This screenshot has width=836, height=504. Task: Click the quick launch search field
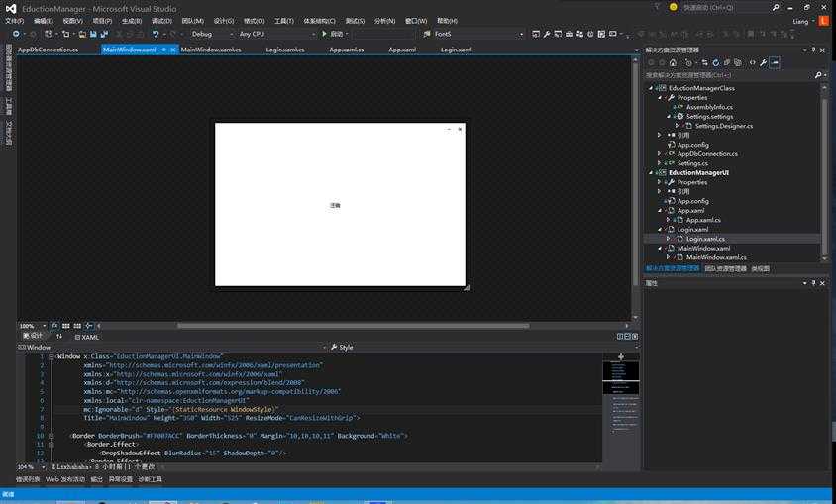[725, 8]
